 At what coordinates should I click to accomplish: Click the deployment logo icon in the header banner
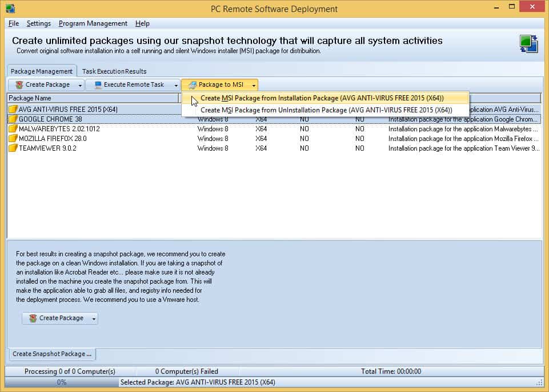tap(528, 44)
